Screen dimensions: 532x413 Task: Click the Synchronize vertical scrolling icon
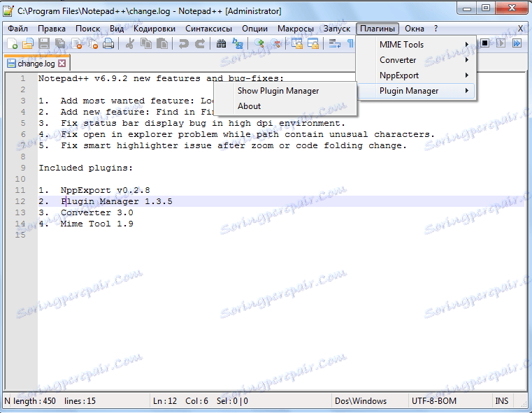coord(297,44)
